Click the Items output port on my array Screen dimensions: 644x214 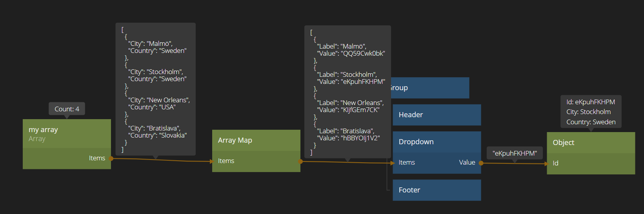click(97, 158)
